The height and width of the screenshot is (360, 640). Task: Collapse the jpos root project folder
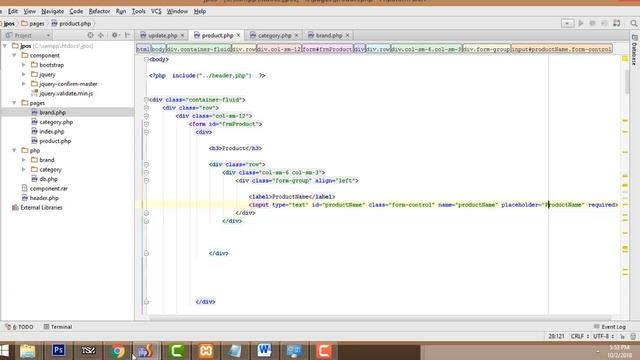pyautogui.click(x=5, y=46)
